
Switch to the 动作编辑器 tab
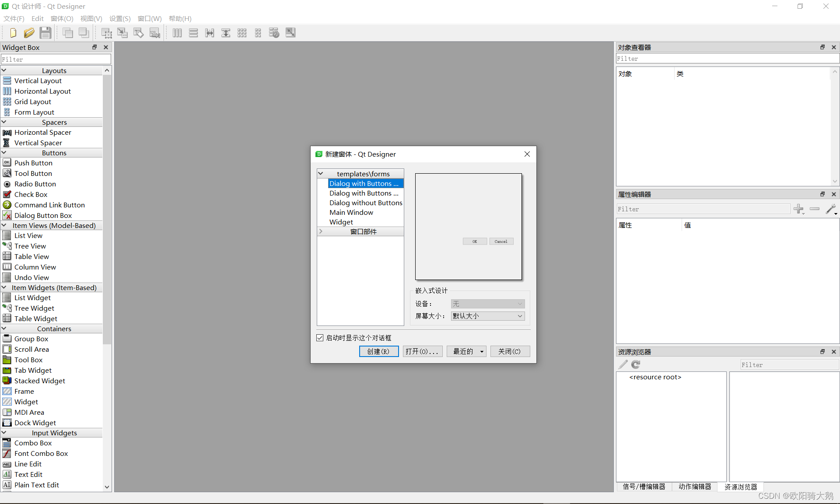coord(695,486)
